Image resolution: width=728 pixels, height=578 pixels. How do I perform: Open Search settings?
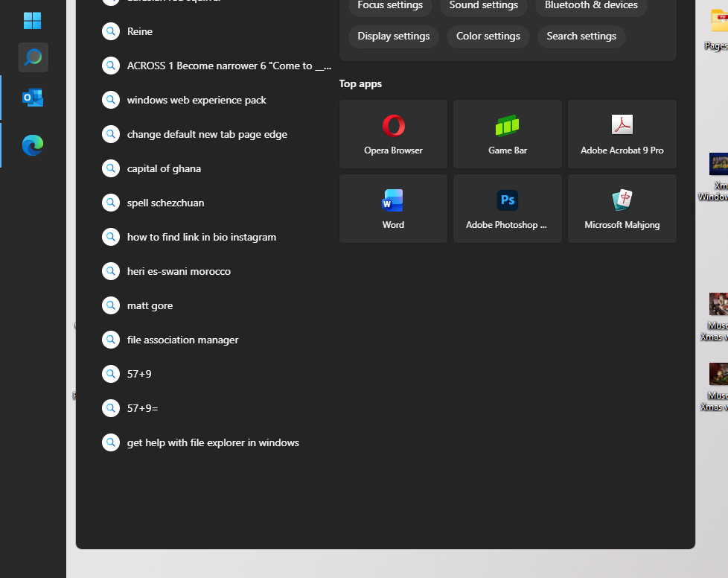(x=581, y=36)
